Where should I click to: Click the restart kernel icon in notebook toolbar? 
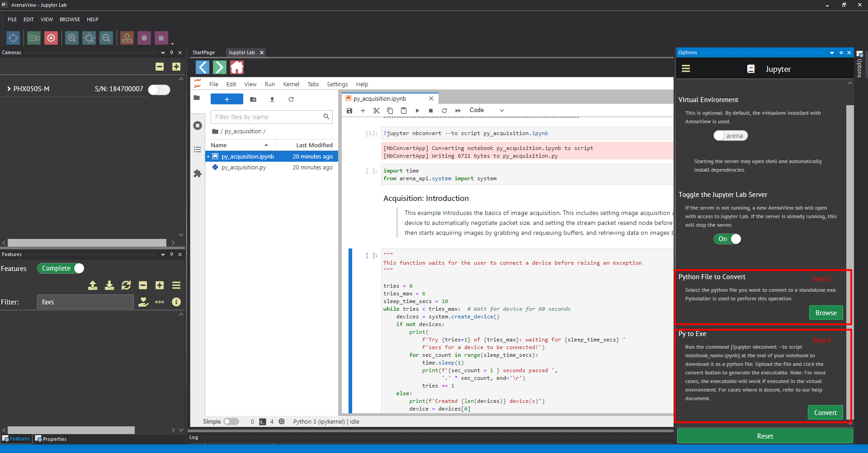point(444,111)
